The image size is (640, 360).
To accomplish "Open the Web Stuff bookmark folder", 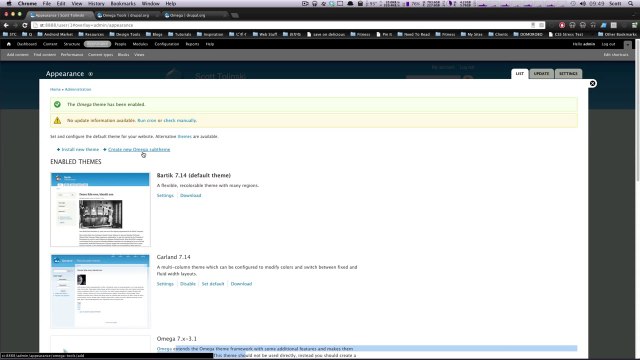I will pos(265,34).
